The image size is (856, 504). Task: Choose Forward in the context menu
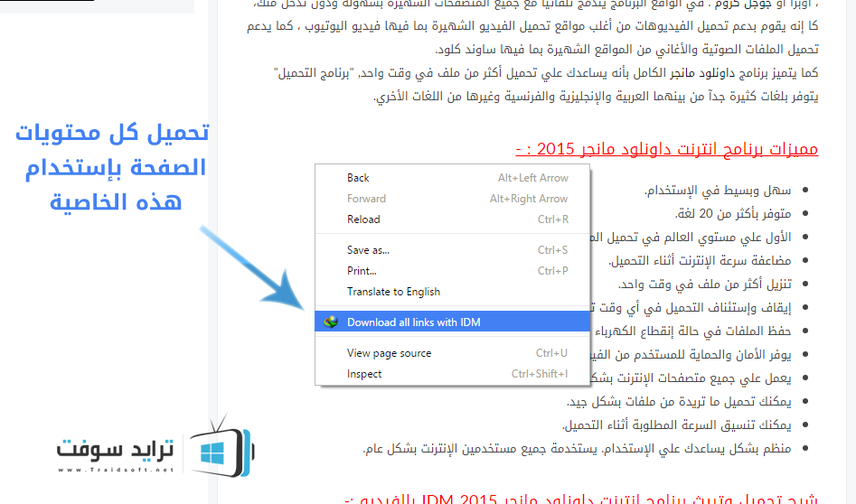453,199
